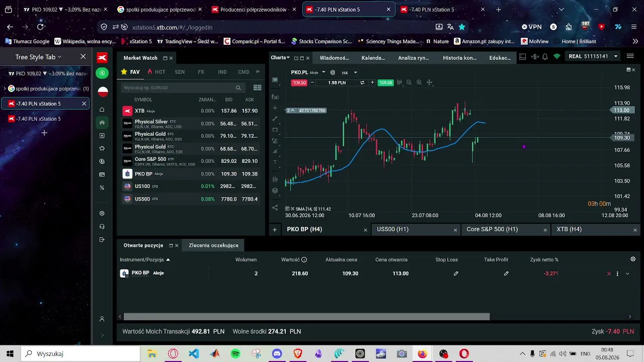Open the Historia konta tab
The image size is (644, 362).
pos(459,58)
